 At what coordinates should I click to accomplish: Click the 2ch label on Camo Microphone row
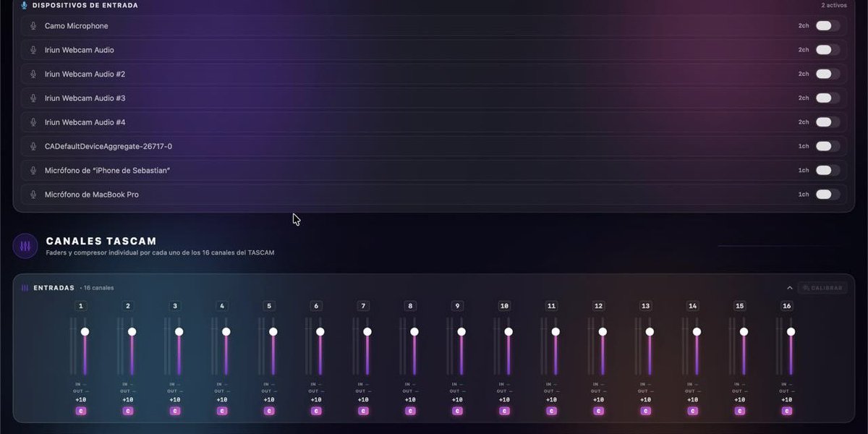pos(804,26)
